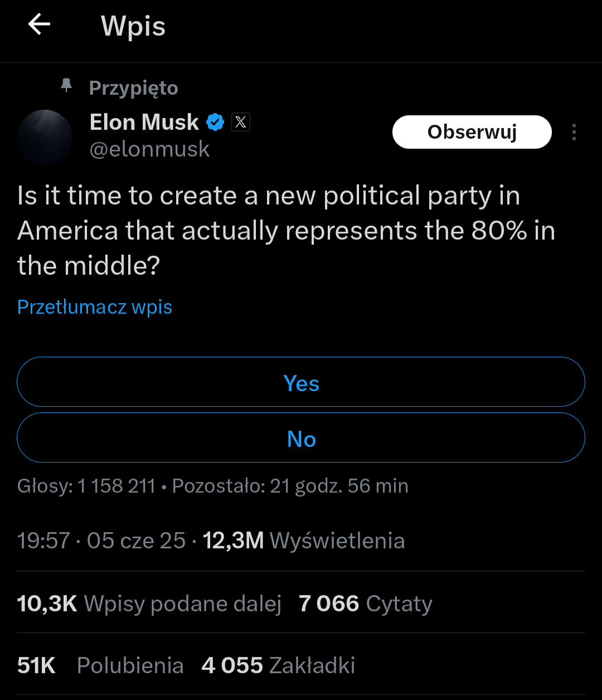Click the 19:57 post timestamp
The image size is (602, 700).
click(43, 541)
